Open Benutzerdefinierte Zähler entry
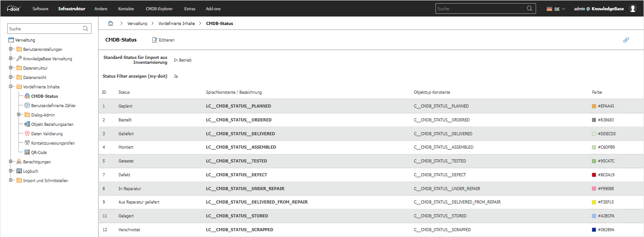 [53, 105]
